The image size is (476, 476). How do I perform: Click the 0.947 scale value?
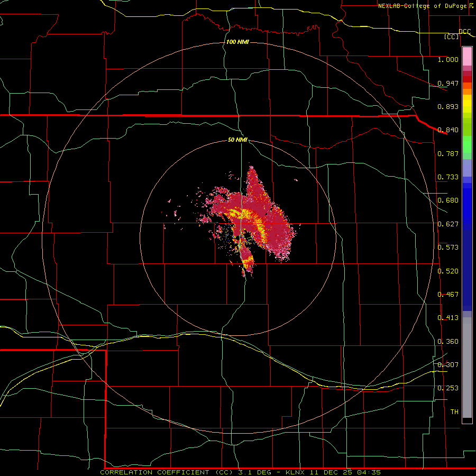tap(448, 83)
